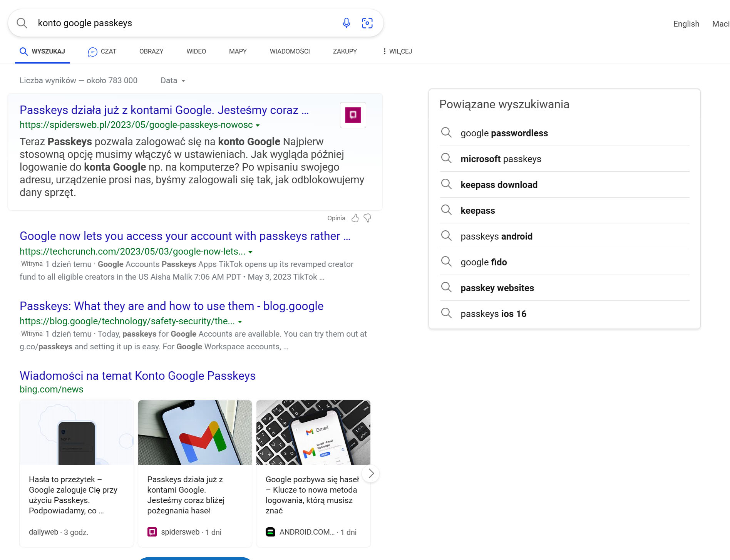Click the Gmail logo phone news thumbnail

coord(195,433)
